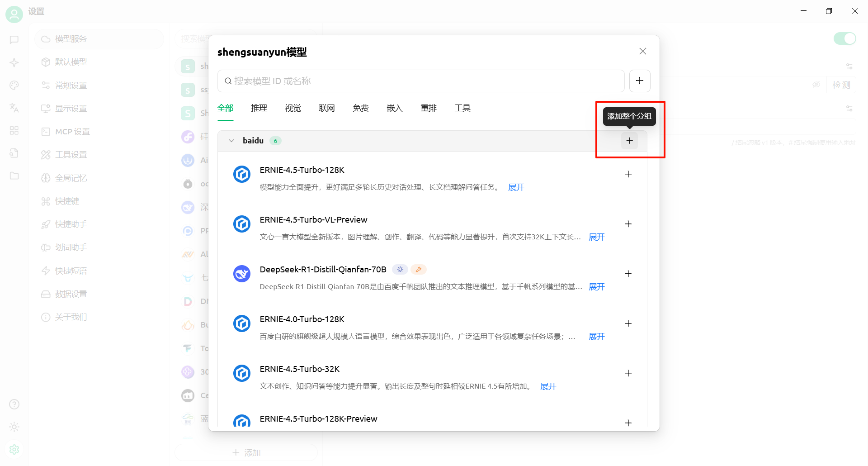Switch to 工具 tab
The height and width of the screenshot is (466, 868).
point(462,108)
